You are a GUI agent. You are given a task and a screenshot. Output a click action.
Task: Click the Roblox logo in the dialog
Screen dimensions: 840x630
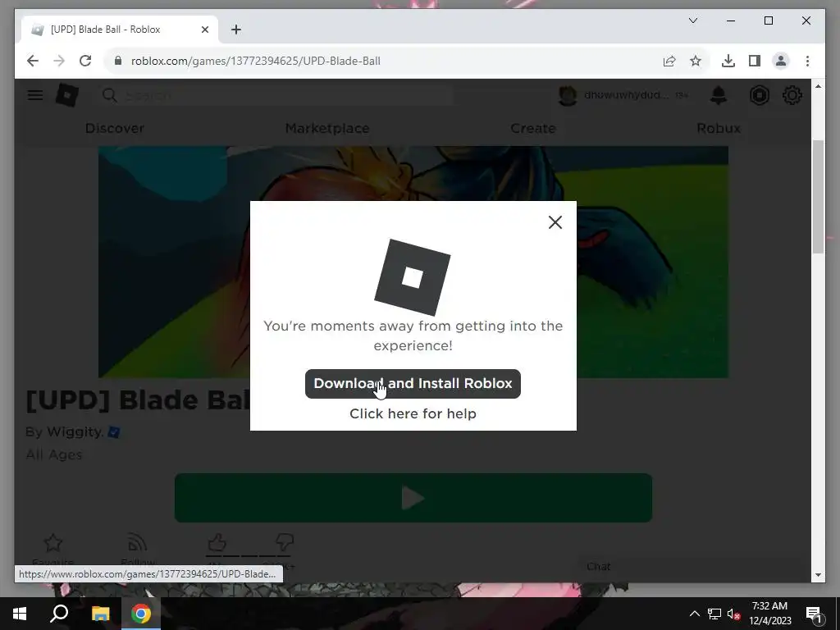413,277
